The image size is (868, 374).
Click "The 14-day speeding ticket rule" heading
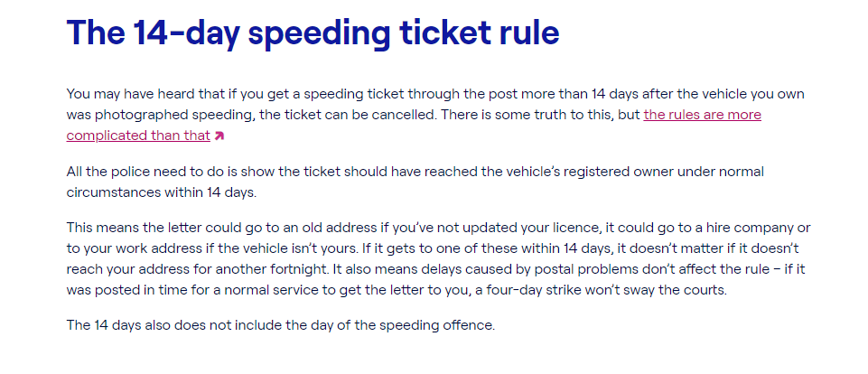click(x=313, y=33)
